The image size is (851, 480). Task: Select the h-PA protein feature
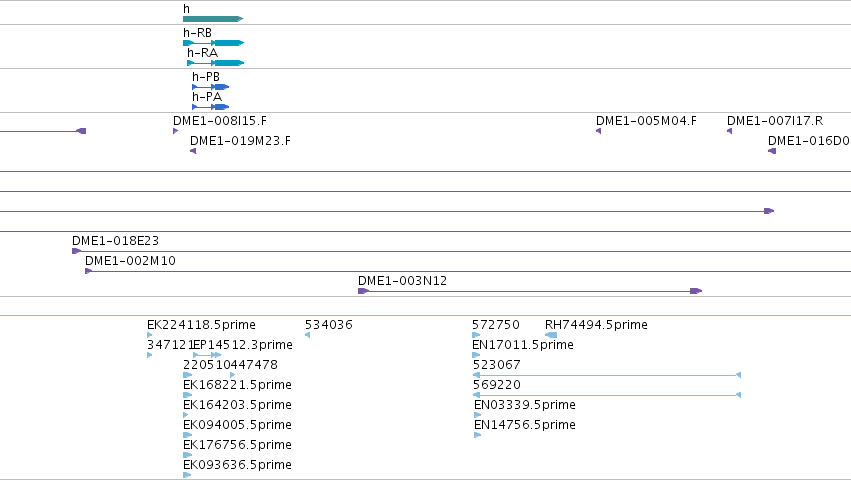click(211, 107)
